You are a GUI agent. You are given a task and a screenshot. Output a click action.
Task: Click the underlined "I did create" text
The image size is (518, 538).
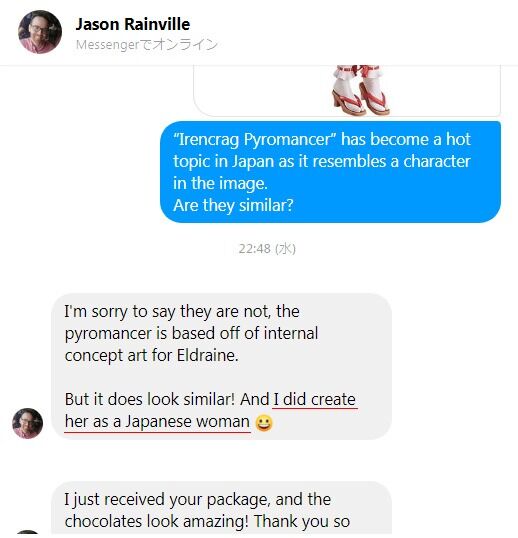click(x=315, y=399)
